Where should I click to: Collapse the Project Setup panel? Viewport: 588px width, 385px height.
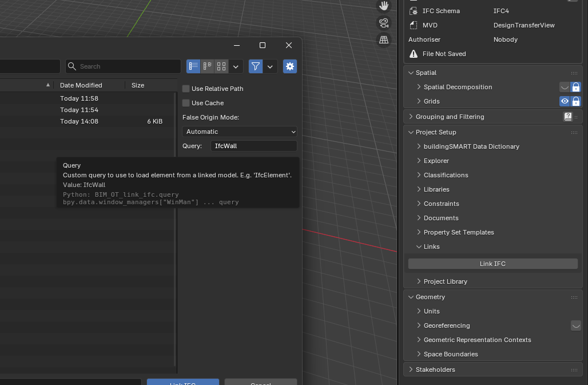coord(411,132)
